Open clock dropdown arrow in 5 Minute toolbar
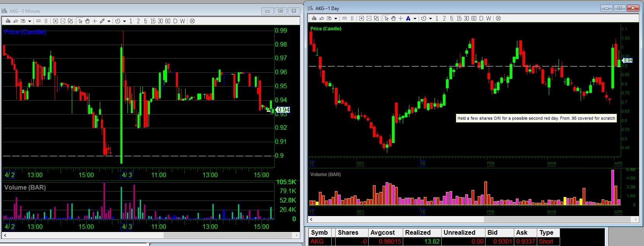 pyautogui.click(x=124, y=21)
